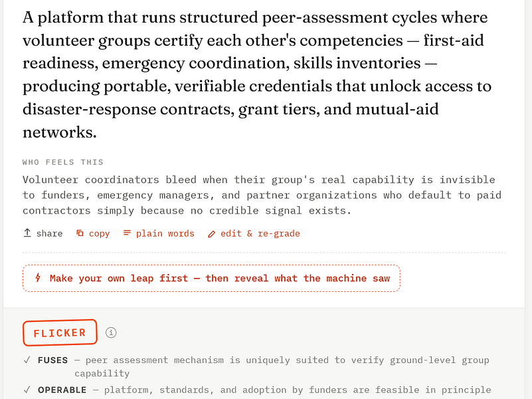Click the plain words lines icon
This screenshot has width=532, height=399.
tap(127, 233)
